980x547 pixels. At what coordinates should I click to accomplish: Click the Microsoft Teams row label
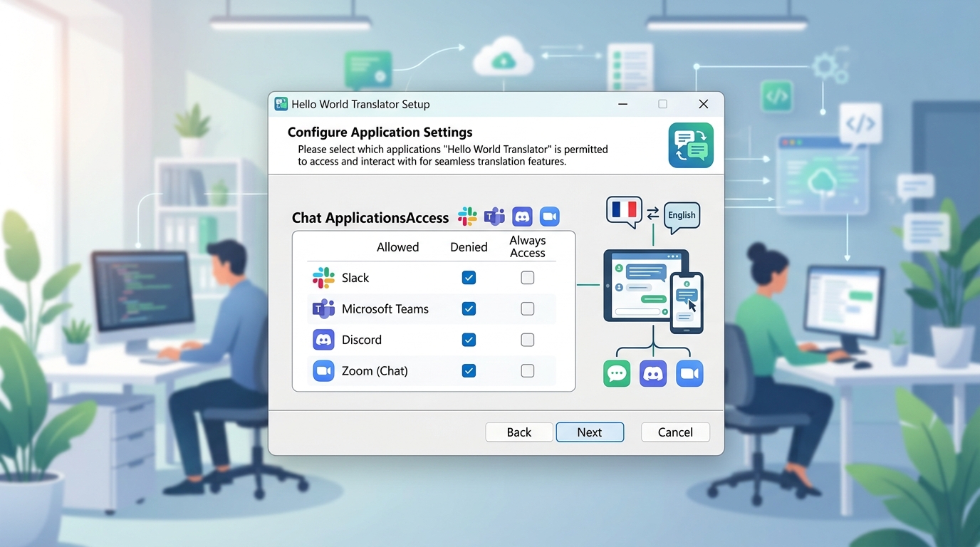385,309
